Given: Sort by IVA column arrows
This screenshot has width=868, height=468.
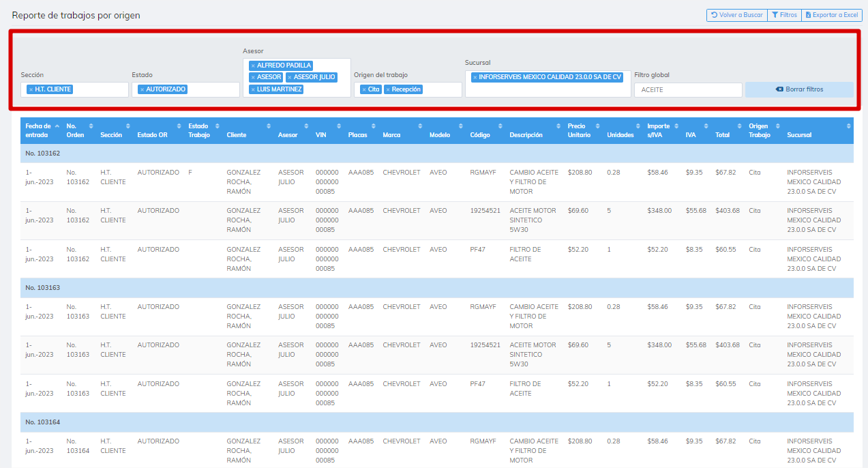Looking at the screenshot, I should (707, 126).
